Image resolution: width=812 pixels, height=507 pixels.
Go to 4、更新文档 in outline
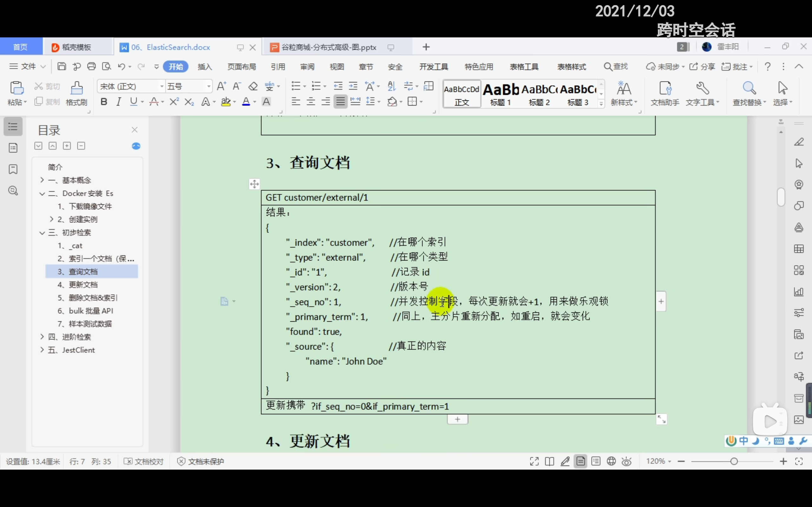[83, 285]
